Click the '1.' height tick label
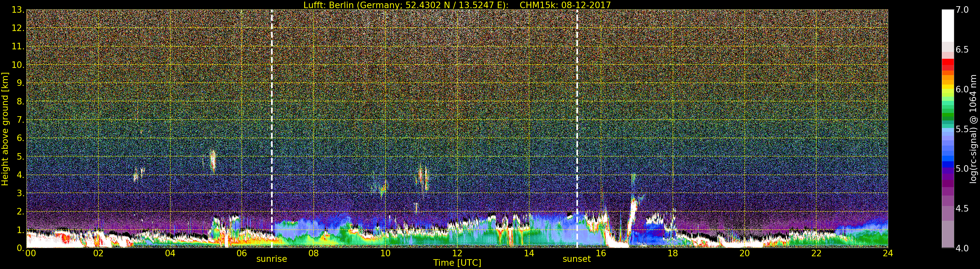The image size is (980, 269). pos(21,230)
